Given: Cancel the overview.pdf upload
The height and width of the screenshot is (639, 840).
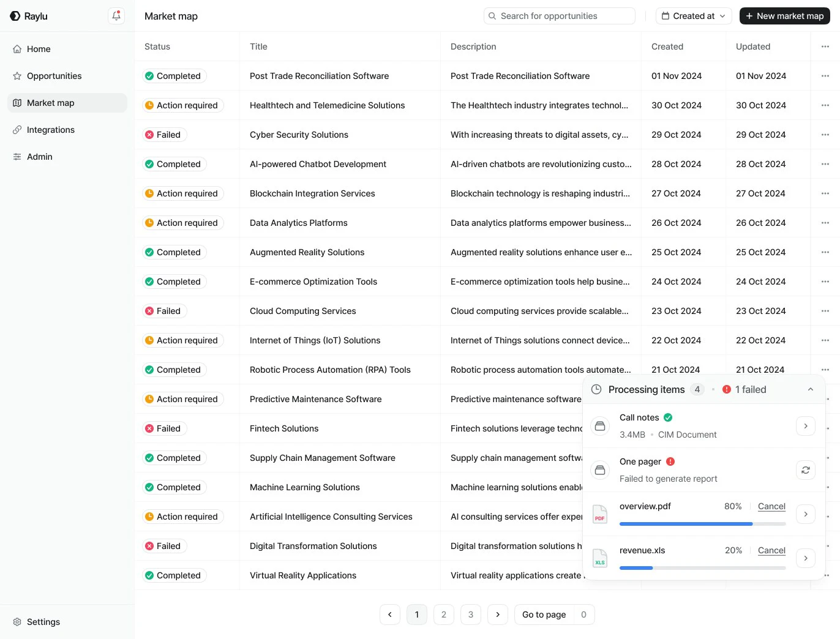Looking at the screenshot, I should 771,506.
